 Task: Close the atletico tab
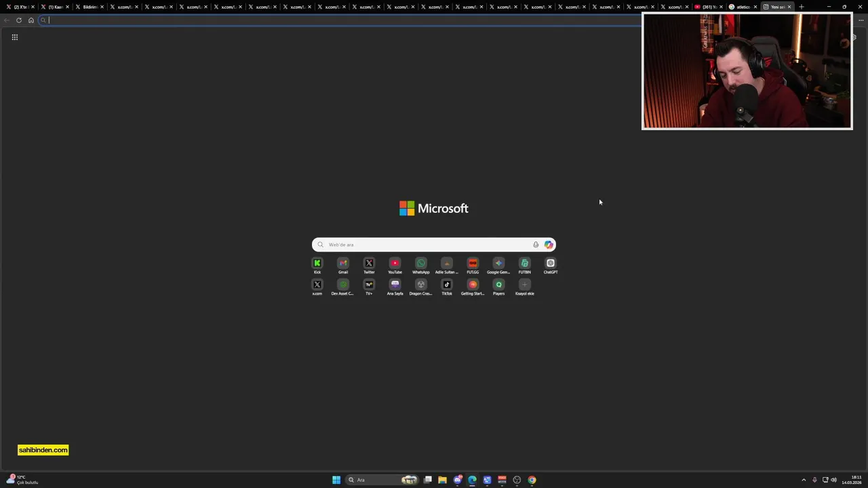coord(755,7)
